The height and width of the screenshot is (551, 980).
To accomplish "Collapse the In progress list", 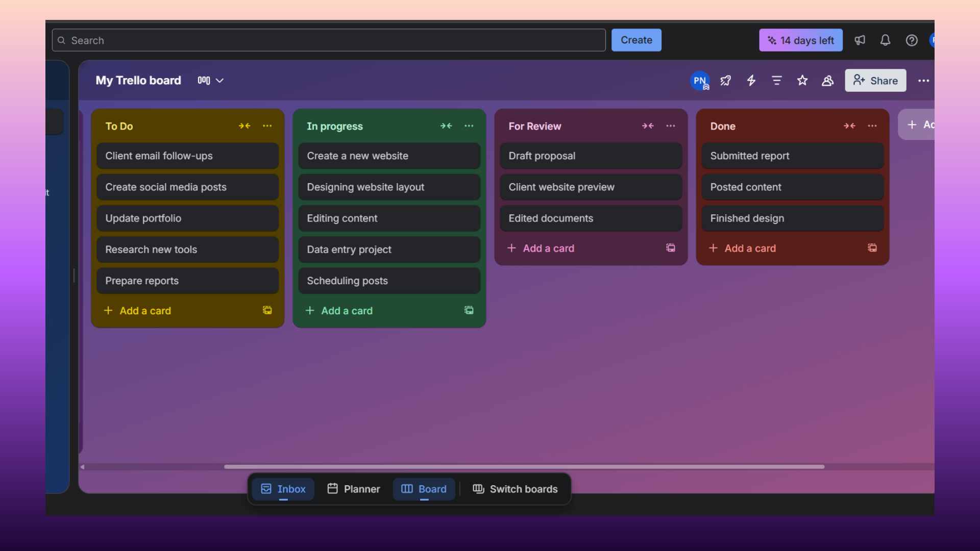I will [446, 126].
